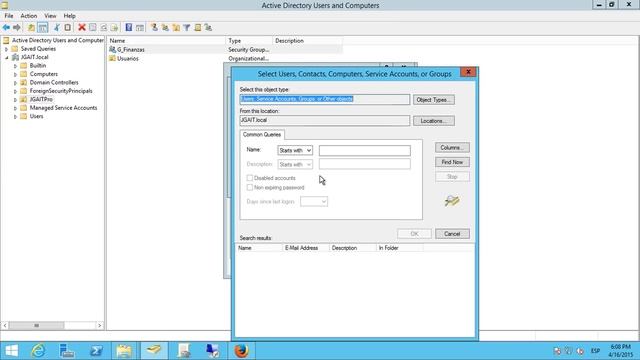Select the Common Queries tab
Image resolution: width=640 pixels, height=360 pixels.
click(x=262, y=134)
